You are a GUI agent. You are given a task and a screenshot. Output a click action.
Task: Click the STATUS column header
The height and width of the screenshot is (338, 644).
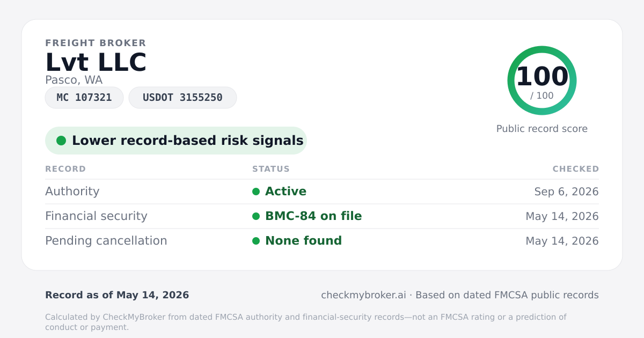pyautogui.click(x=271, y=169)
